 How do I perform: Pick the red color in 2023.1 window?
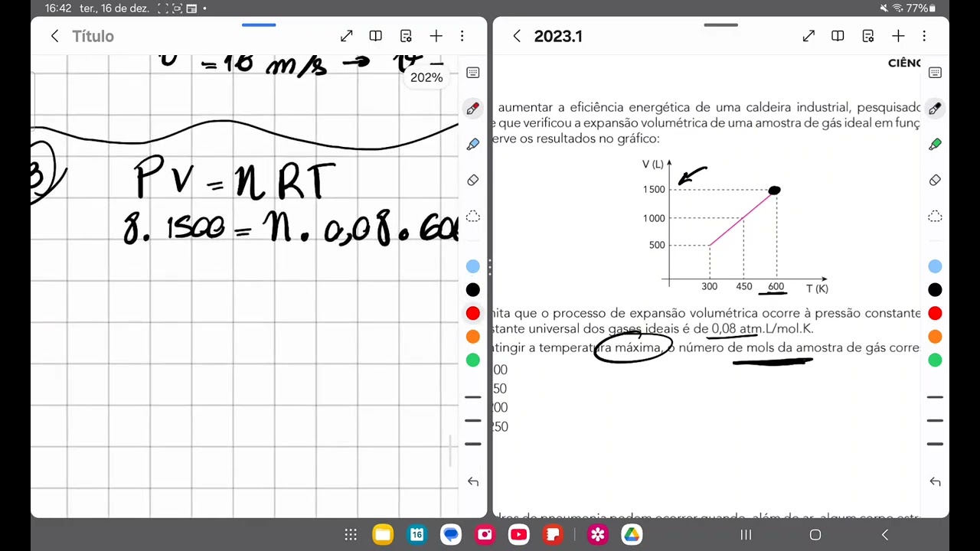(935, 313)
